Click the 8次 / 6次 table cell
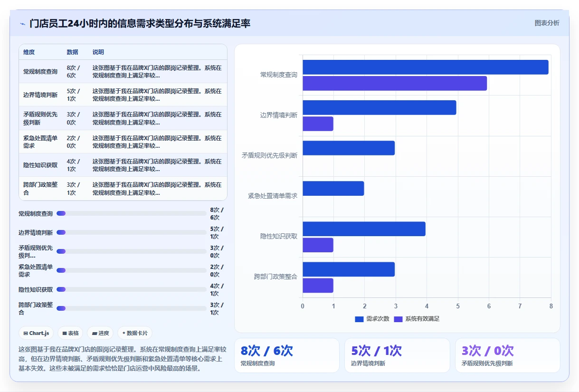The width and height of the screenshot is (579, 392). click(x=74, y=72)
